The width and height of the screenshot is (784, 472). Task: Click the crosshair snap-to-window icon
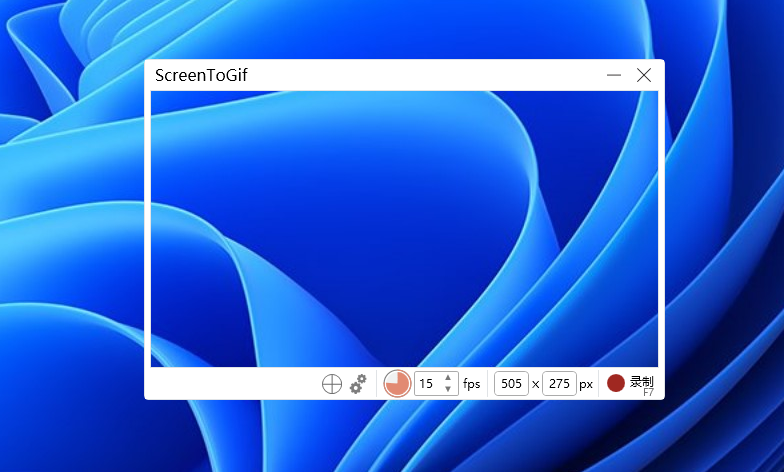pyautogui.click(x=332, y=384)
